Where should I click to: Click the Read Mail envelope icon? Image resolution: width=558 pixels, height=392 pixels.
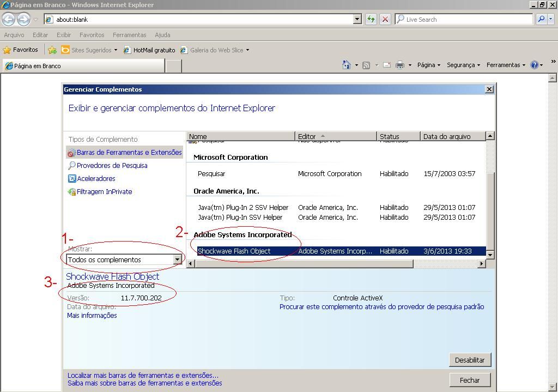point(387,65)
